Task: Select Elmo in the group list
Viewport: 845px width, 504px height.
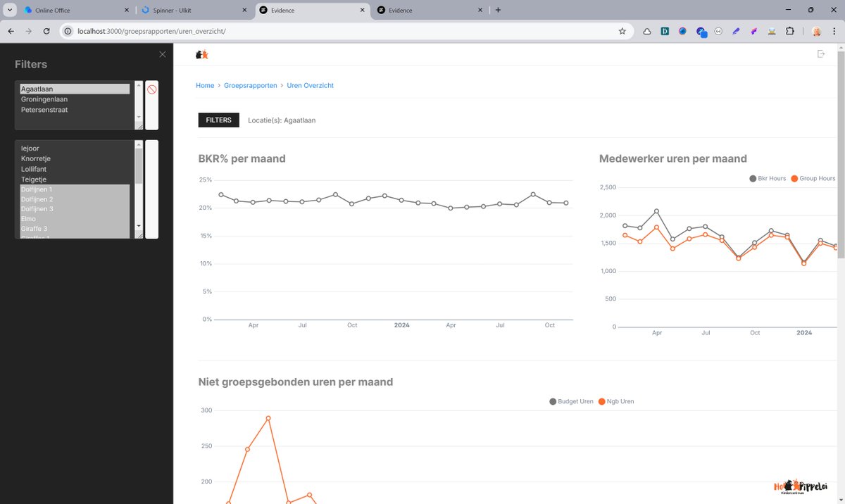Action: (x=75, y=219)
